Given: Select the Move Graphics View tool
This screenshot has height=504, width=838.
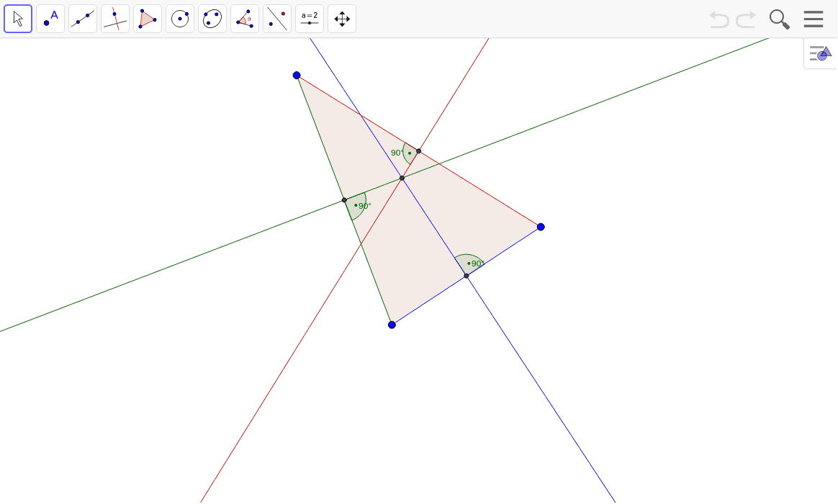Looking at the screenshot, I should [342, 19].
